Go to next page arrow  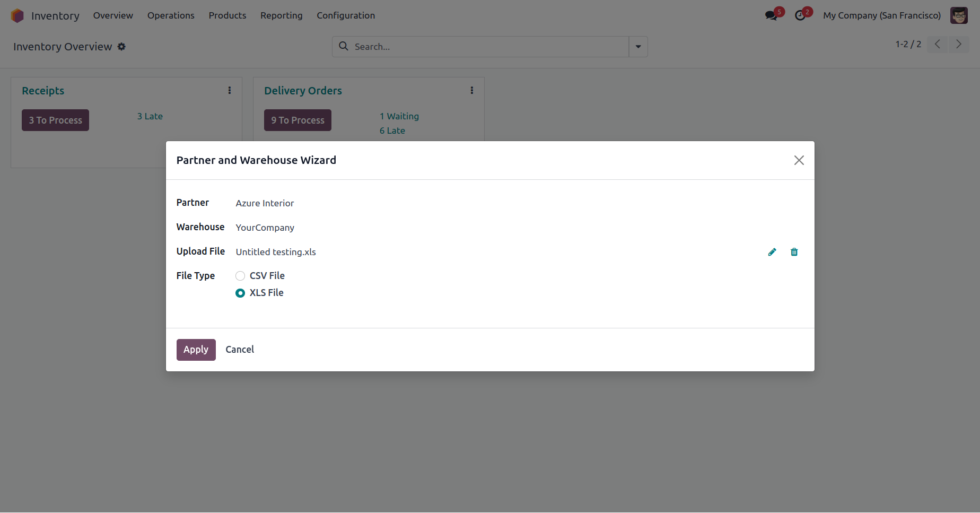click(959, 45)
